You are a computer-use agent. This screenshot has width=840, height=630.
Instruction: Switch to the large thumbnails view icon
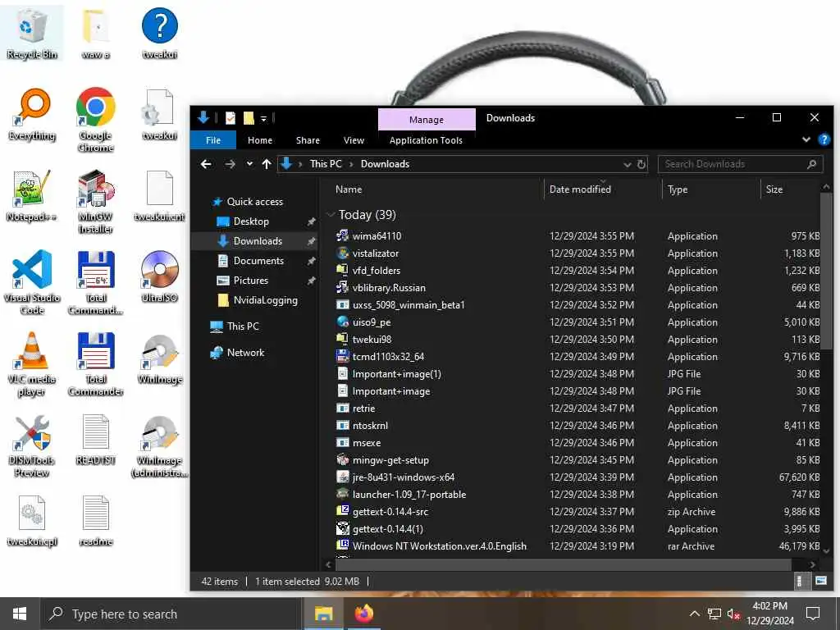click(820, 581)
